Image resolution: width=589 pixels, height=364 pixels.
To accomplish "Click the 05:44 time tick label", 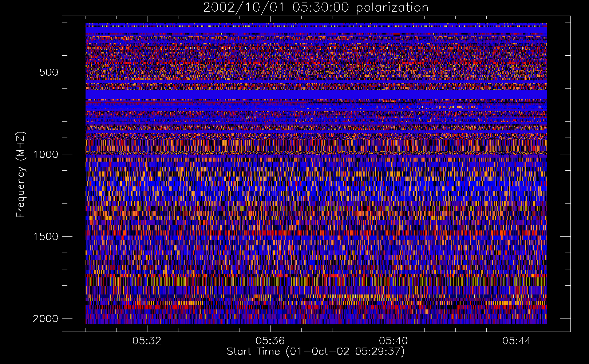I will pyautogui.click(x=517, y=341).
